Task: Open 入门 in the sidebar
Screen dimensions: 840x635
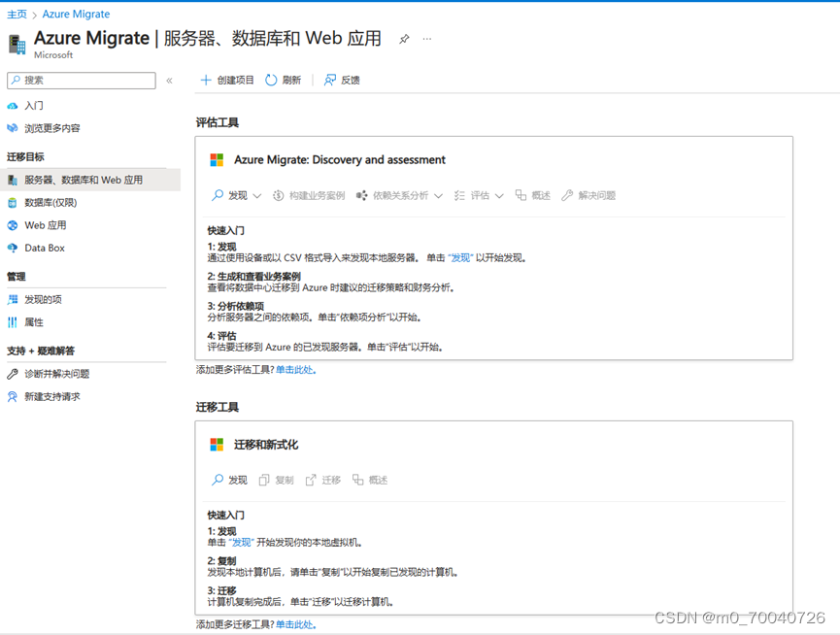Action: 34,106
